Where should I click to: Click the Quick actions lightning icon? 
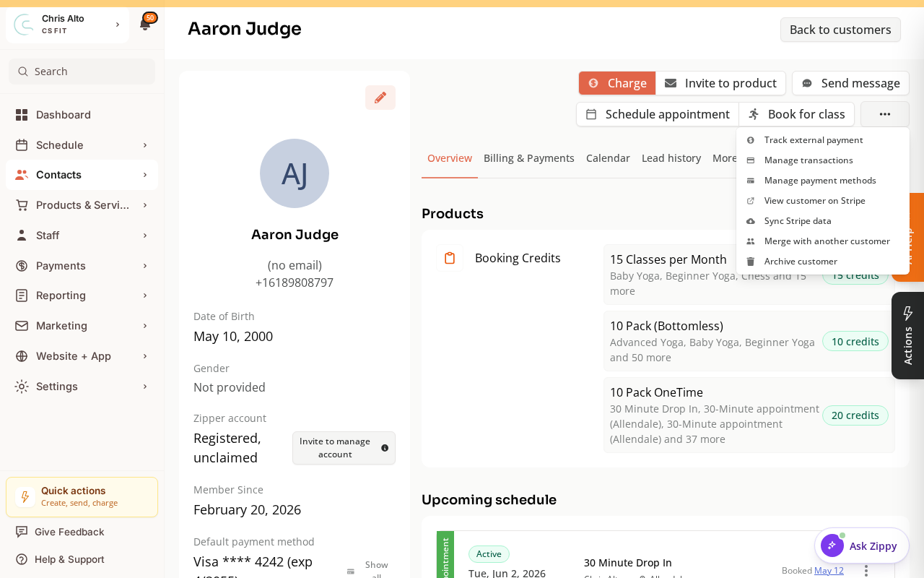click(x=25, y=497)
